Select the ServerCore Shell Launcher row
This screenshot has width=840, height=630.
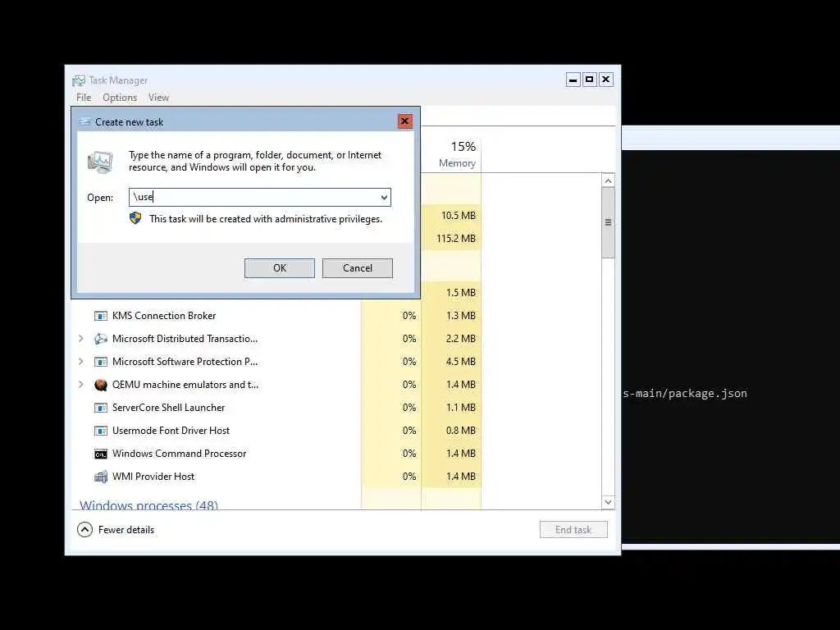point(276,408)
